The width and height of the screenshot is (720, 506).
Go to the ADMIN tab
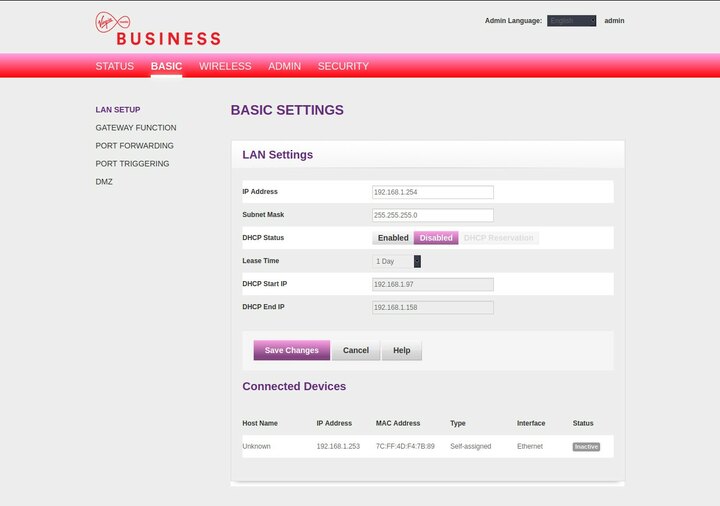tap(284, 66)
